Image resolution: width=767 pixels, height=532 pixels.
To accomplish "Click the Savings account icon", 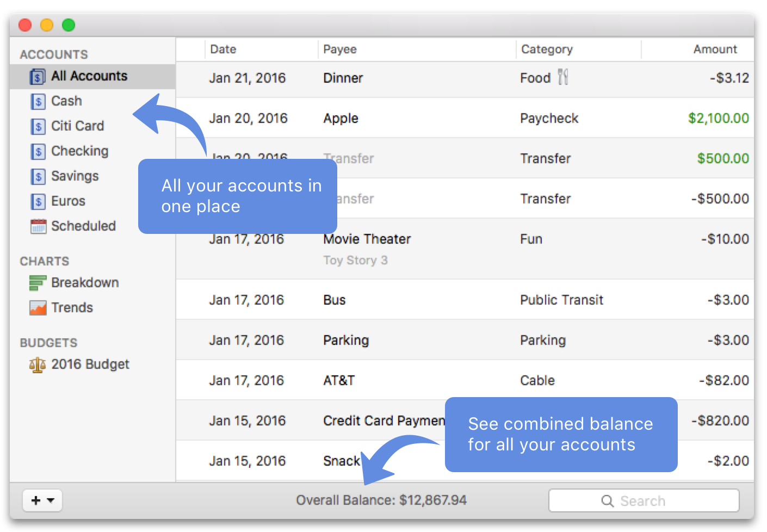I will click(x=38, y=177).
